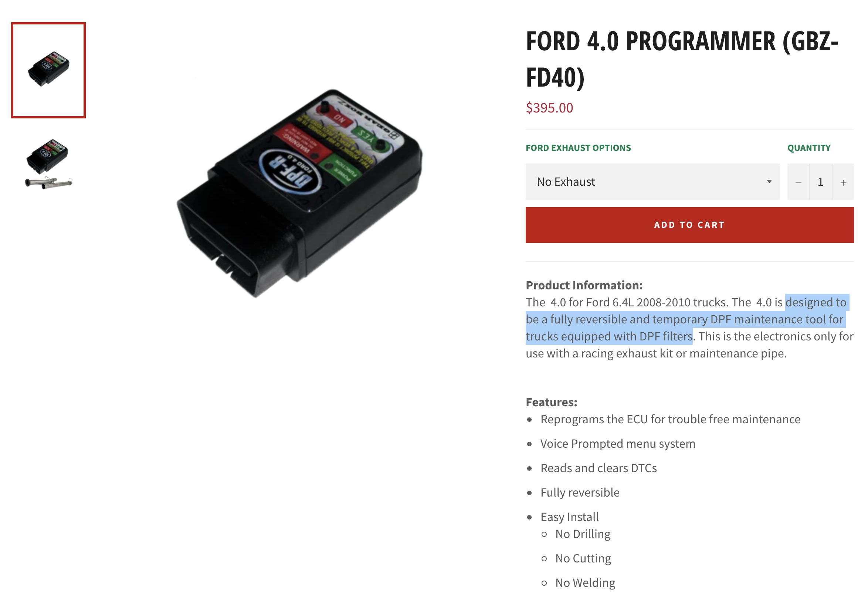The image size is (868, 595).
Task: Open the Ford Exhaust Options dropdown
Action: 652,182
